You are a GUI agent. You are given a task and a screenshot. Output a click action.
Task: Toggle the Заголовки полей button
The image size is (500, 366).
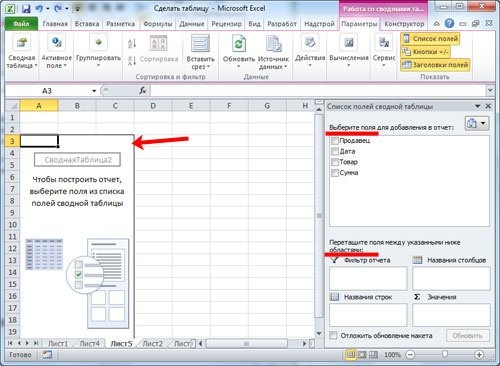[x=435, y=65]
